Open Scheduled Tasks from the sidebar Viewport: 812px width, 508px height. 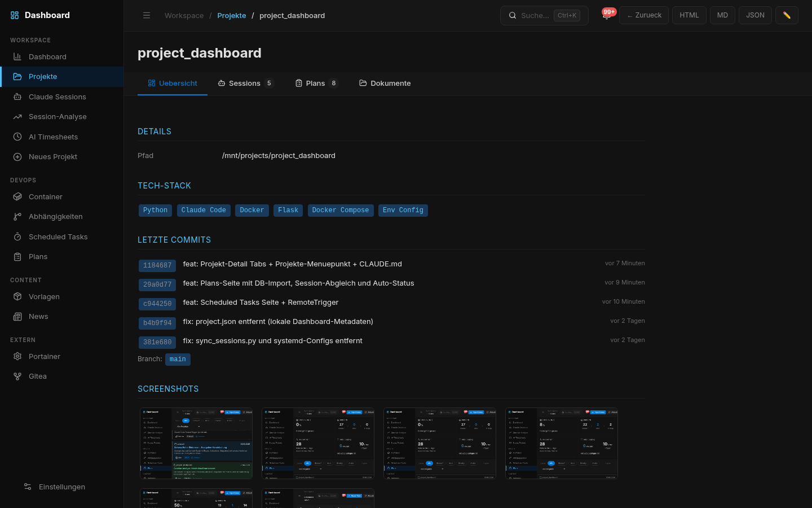click(x=58, y=237)
